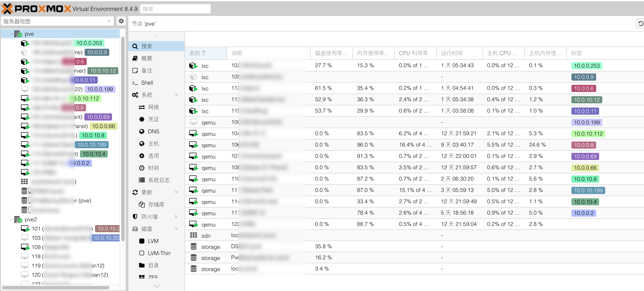The height and width of the screenshot is (291, 644).
Task: Open the 概要 menu item
Action: point(156,58)
